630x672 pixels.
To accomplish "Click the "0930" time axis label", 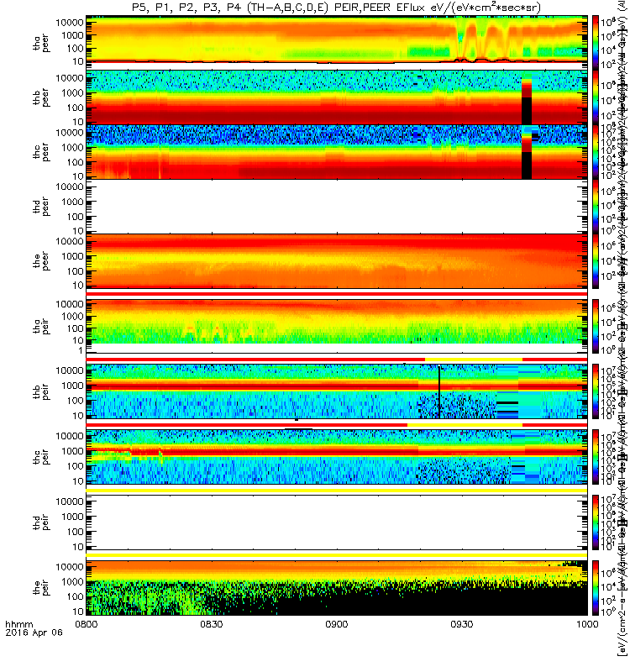I will click(x=461, y=624).
